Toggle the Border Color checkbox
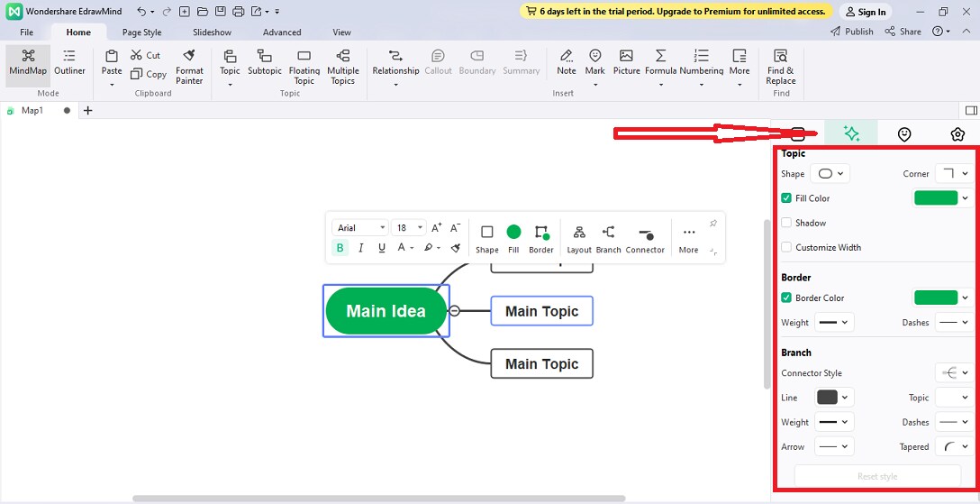The width and height of the screenshot is (980, 504). point(786,298)
